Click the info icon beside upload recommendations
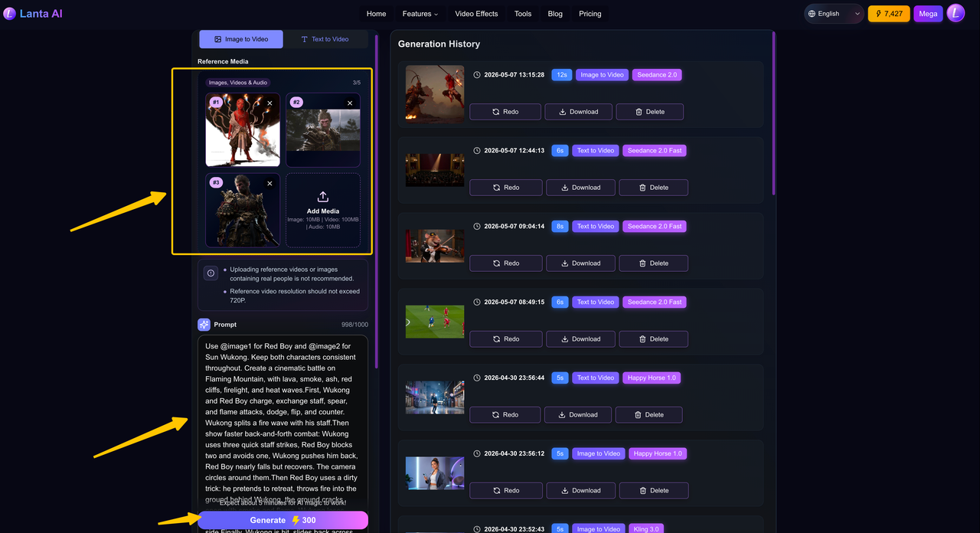Image resolution: width=980 pixels, height=533 pixels. pos(211,273)
